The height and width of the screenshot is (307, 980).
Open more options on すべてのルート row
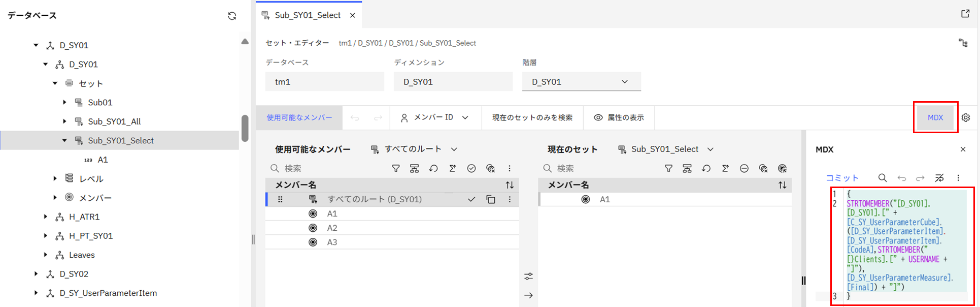pos(510,199)
